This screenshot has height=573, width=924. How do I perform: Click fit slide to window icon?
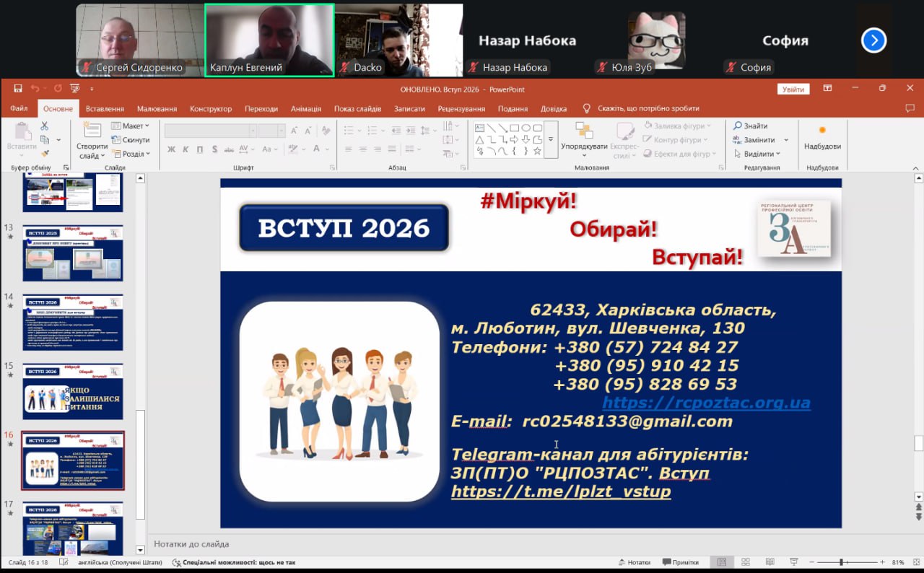click(915, 562)
